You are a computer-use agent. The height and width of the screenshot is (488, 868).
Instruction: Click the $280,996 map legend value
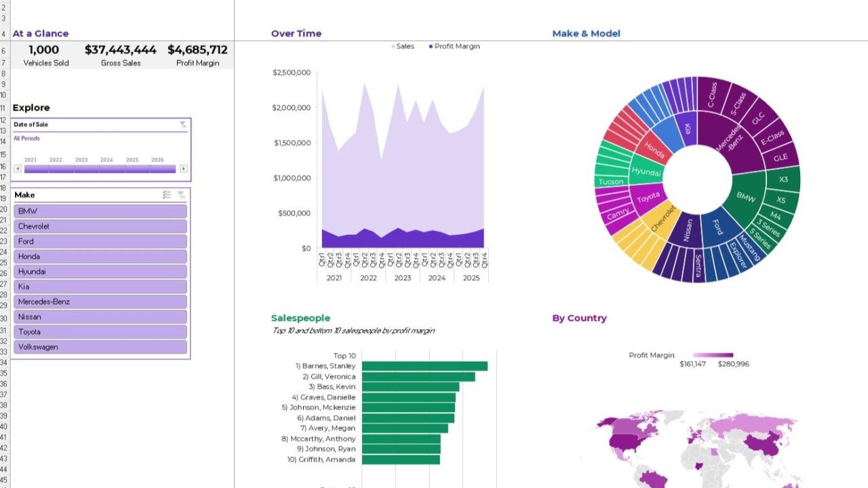(x=733, y=364)
